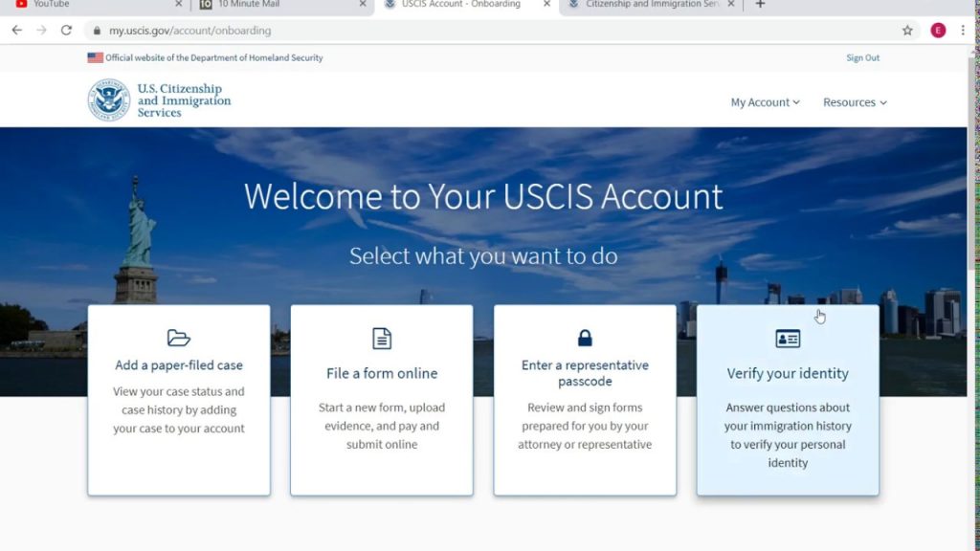Open the Chrome profile avatar labeled E
Image resolution: width=980 pixels, height=551 pixels.
pyautogui.click(x=937, y=30)
